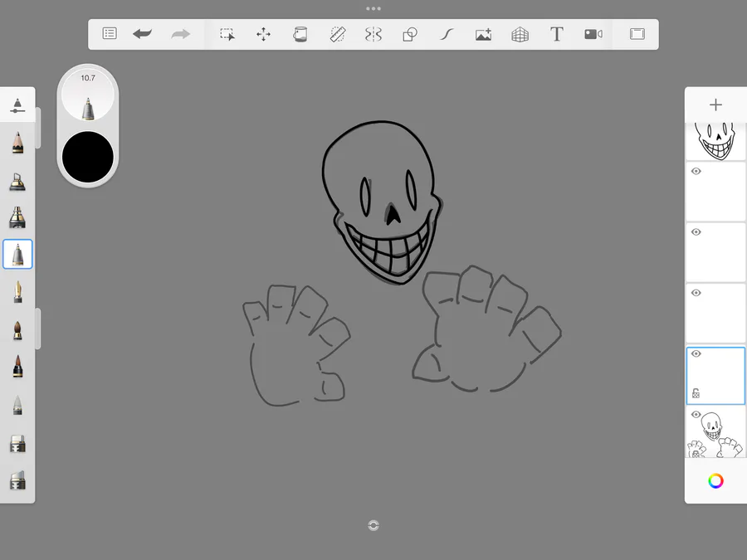Select the hard eraser tool
Screen dimensions: 747x560
17,443
